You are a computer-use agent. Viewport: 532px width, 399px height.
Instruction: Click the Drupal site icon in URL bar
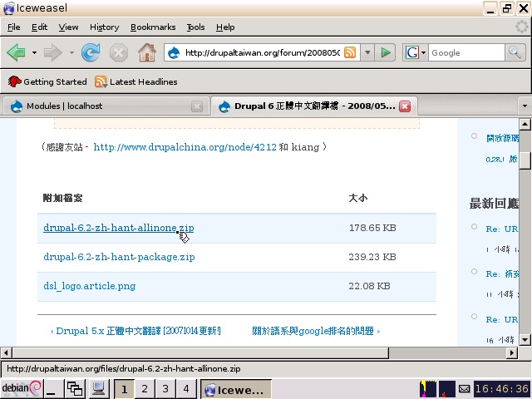point(174,52)
